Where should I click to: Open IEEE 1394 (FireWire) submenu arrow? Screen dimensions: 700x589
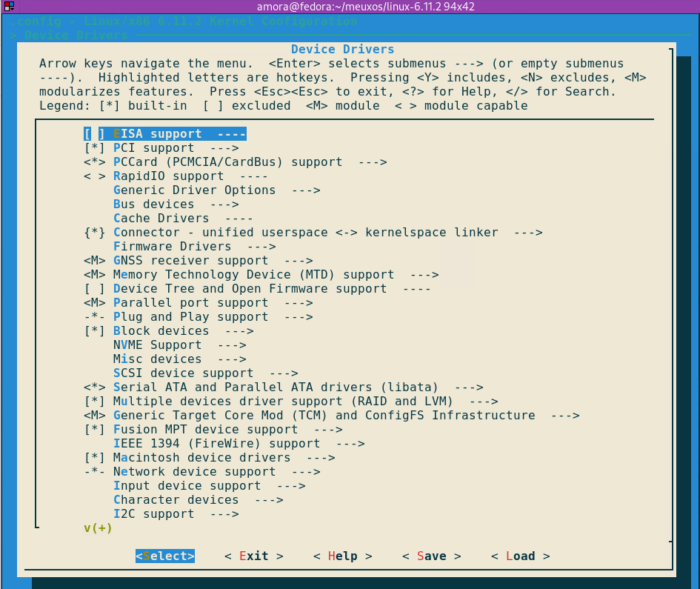[350, 444]
